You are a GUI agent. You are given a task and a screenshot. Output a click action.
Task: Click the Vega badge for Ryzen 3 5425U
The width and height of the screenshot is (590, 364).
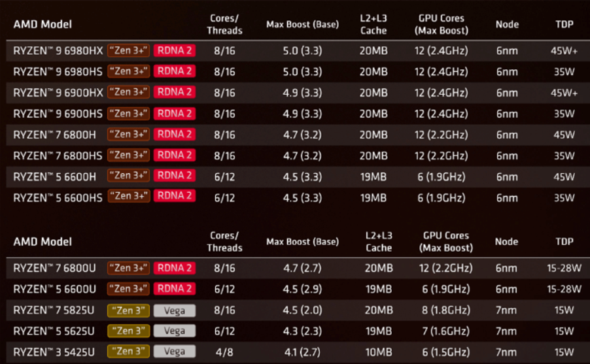coord(175,352)
